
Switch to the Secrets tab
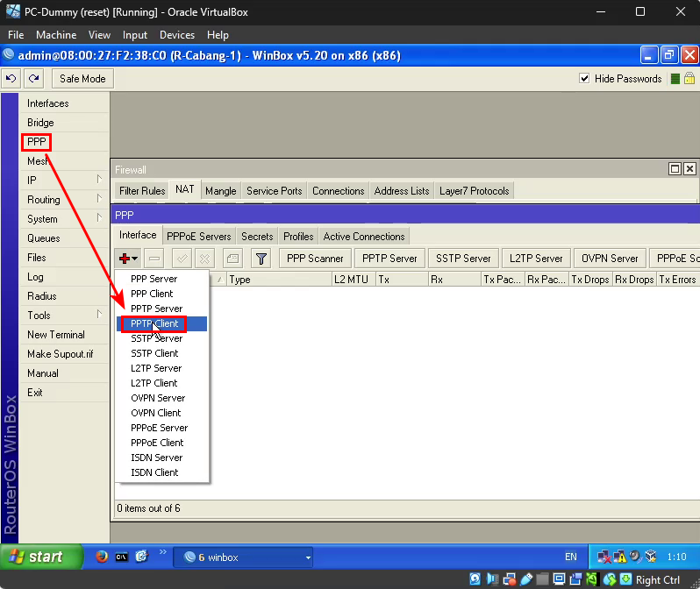[257, 237]
